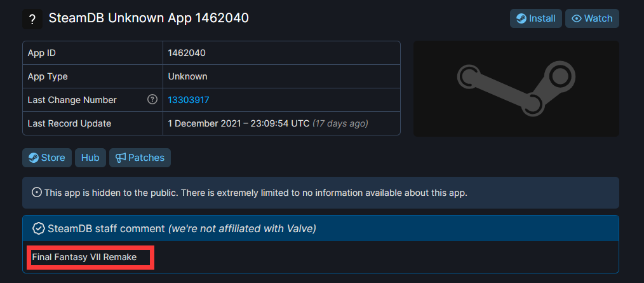Click the Last Record Update date

tap(238, 123)
